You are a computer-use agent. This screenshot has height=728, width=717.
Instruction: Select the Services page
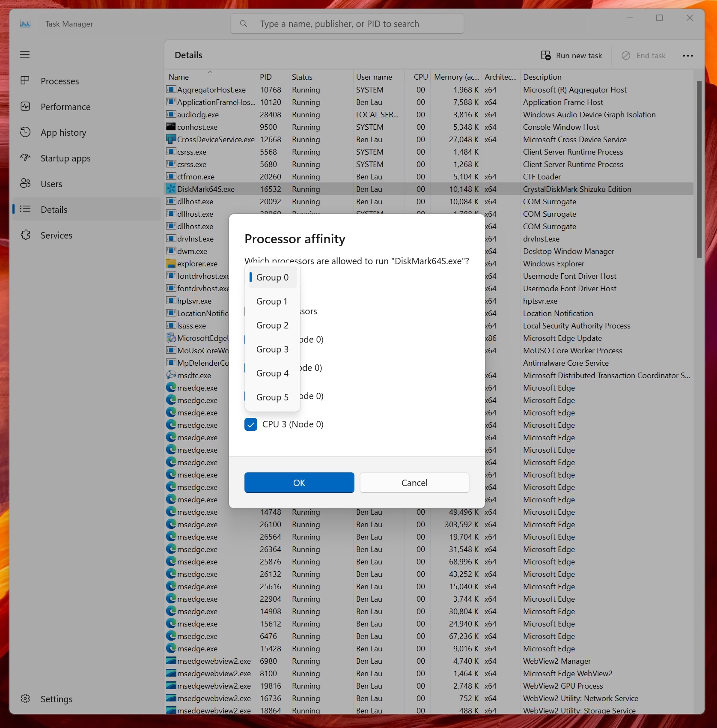(86, 235)
